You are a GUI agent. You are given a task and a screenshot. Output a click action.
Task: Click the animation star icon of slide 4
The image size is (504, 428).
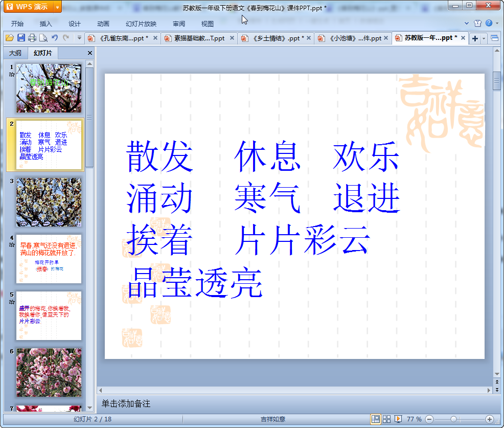coord(12,245)
